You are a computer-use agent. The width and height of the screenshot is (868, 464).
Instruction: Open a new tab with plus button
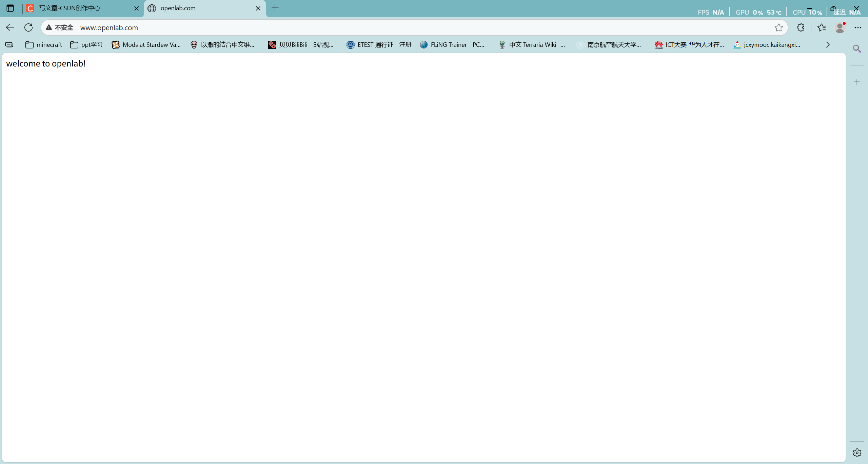click(x=275, y=8)
